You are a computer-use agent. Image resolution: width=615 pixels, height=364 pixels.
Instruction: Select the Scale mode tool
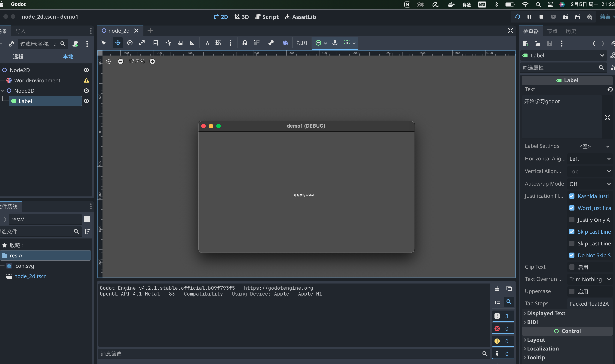click(142, 43)
